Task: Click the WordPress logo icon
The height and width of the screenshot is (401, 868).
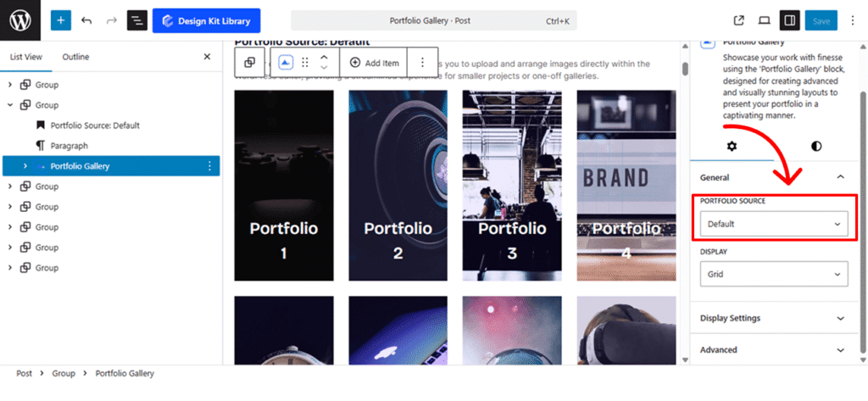Action: click(20, 20)
